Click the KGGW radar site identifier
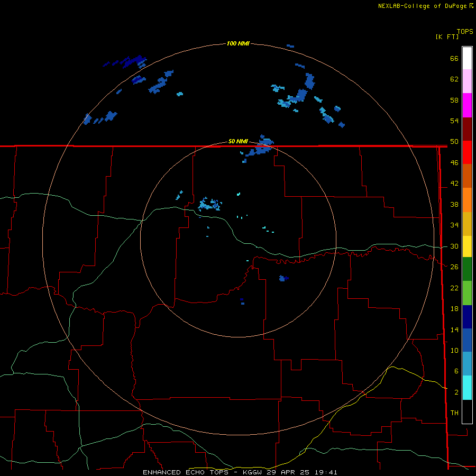Viewport: 476px width, 476px height. coord(252,472)
